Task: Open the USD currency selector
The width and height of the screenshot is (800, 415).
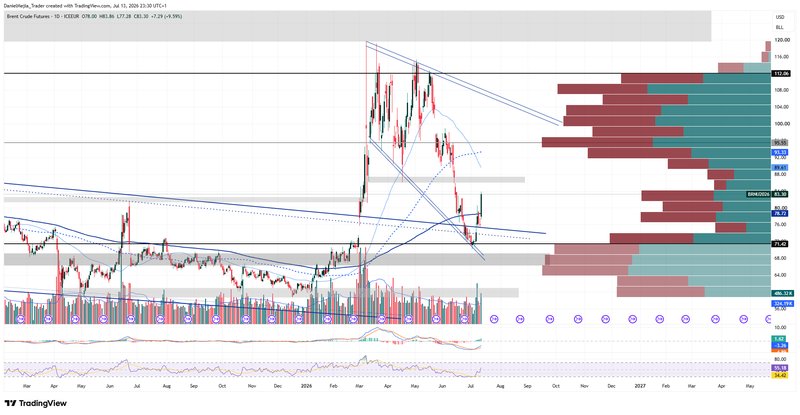Action: pos(780,17)
